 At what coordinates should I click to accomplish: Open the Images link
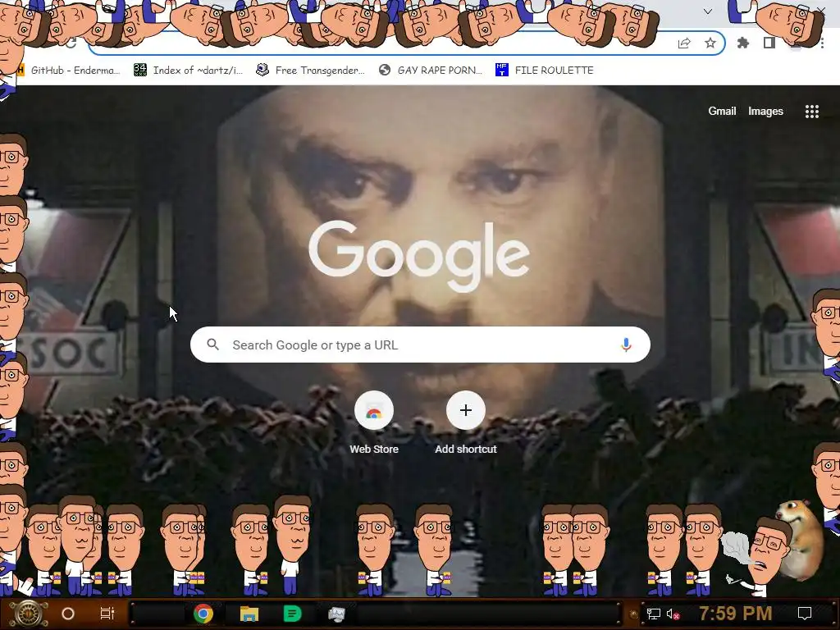point(765,112)
